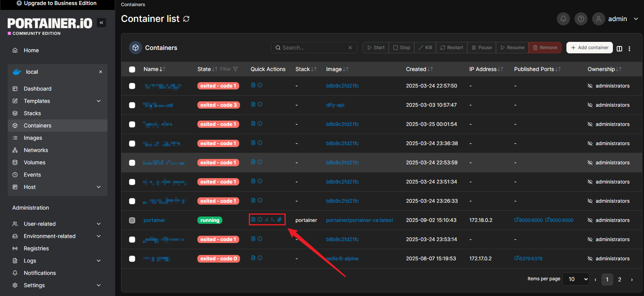The height and width of the screenshot is (296, 644).
Task: Open logs for the portainer container
Action: click(253, 220)
